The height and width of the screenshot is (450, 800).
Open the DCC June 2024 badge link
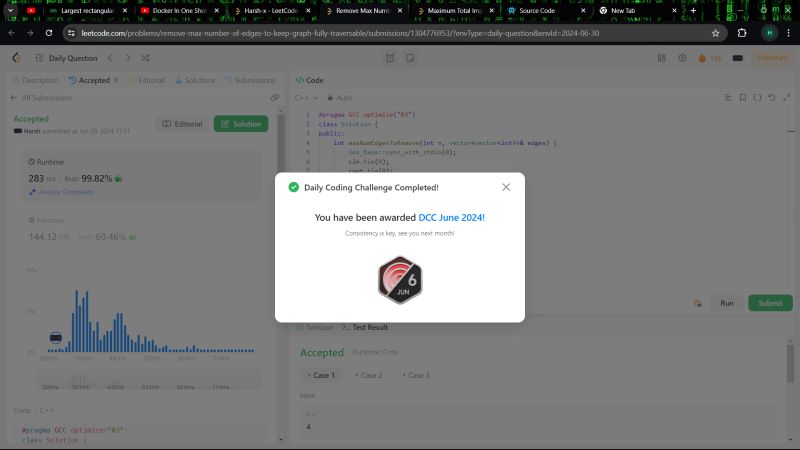[452, 217]
